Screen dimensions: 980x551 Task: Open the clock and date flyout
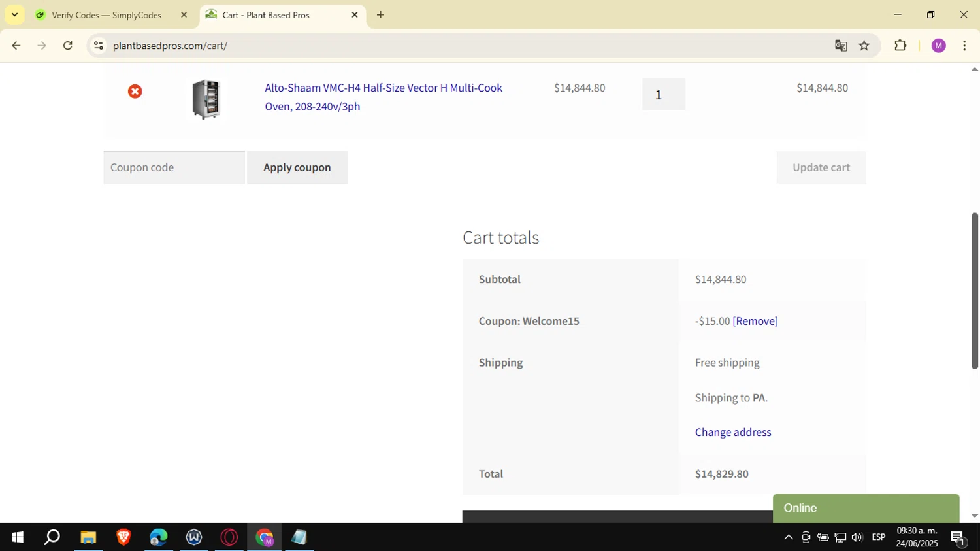pos(917,537)
